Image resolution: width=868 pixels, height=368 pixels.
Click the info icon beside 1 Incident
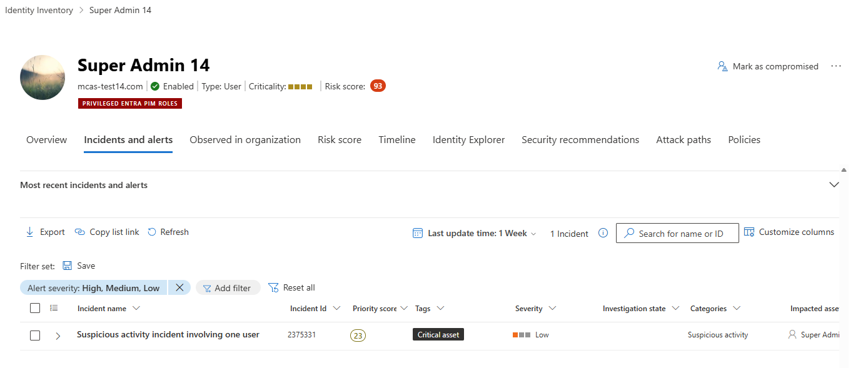[x=602, y=233]
